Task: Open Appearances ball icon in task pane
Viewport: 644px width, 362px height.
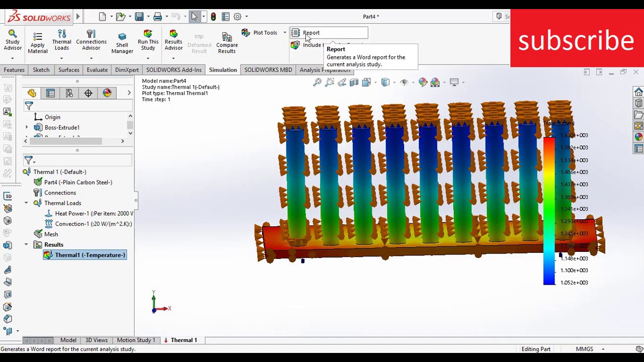Action: 638,137
